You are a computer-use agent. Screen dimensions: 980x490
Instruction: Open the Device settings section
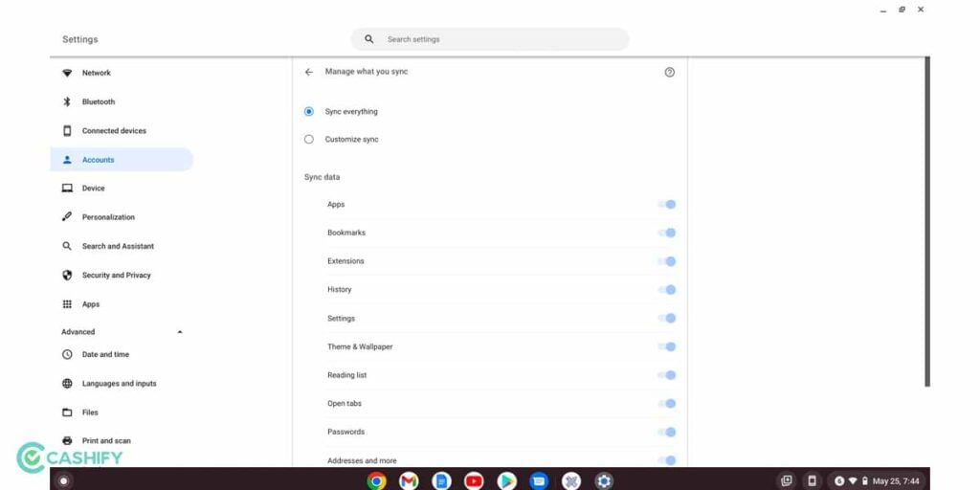tap(122, 189)
